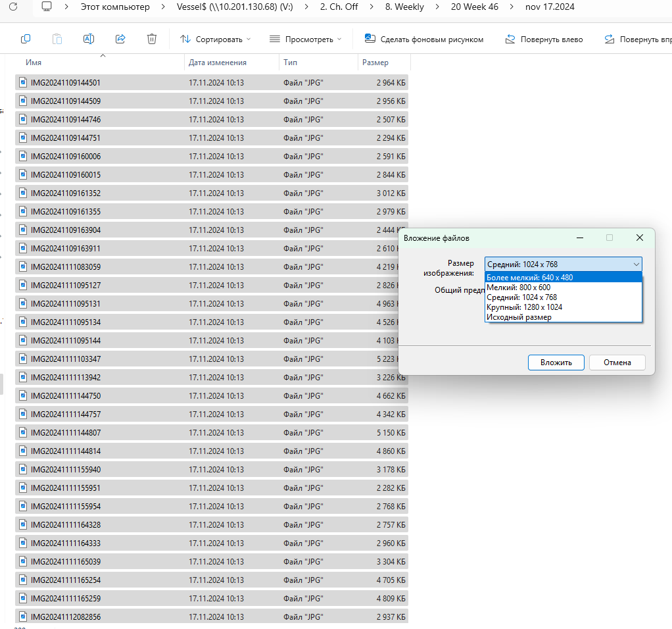This screenshot has width=672, height=629.
Task: Choose Более мелкий: 640 x 480 option
Action: (563, 278)
